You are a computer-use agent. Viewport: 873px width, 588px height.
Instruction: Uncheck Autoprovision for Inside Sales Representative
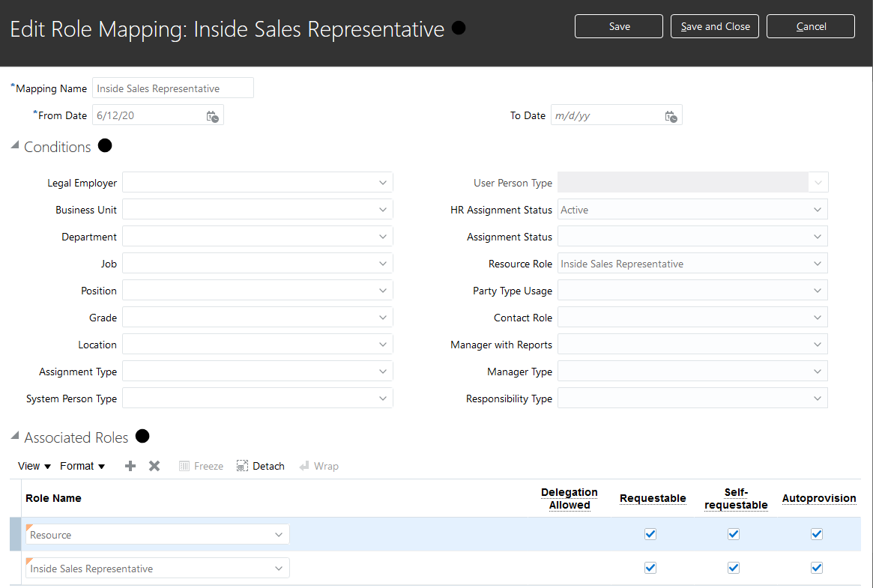(817, 568)
